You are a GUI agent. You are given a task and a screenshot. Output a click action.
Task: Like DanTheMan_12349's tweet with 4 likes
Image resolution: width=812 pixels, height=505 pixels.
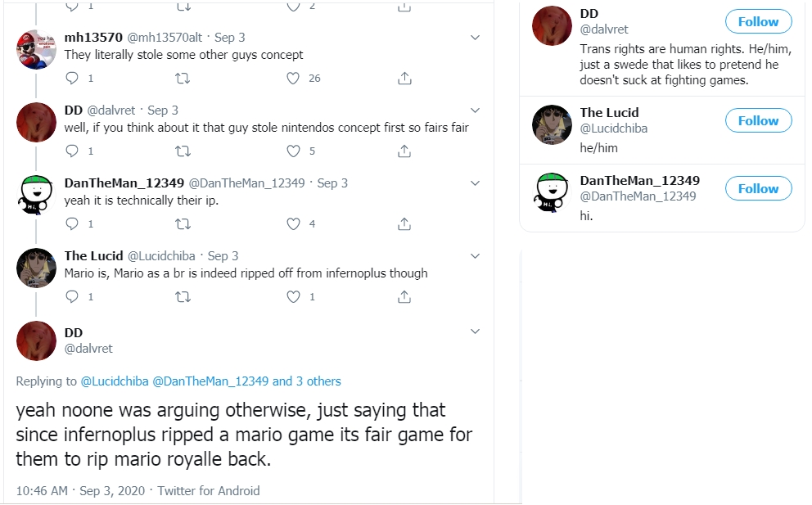[294, 224]
